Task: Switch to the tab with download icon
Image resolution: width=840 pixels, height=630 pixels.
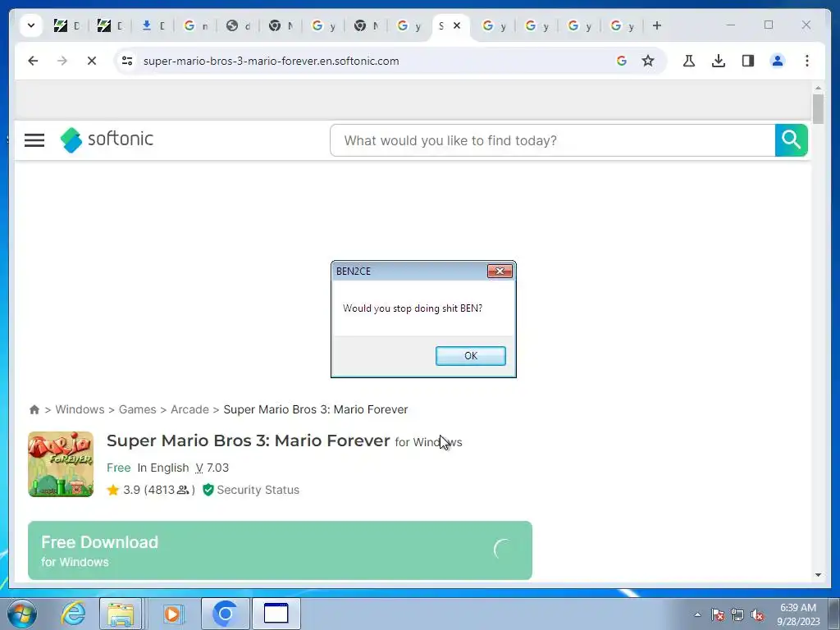Action: pos(153,25)
